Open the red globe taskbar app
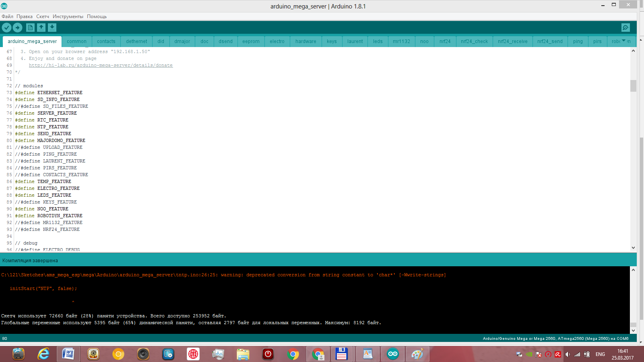644x362 pixels. click(x=193, y=354)
